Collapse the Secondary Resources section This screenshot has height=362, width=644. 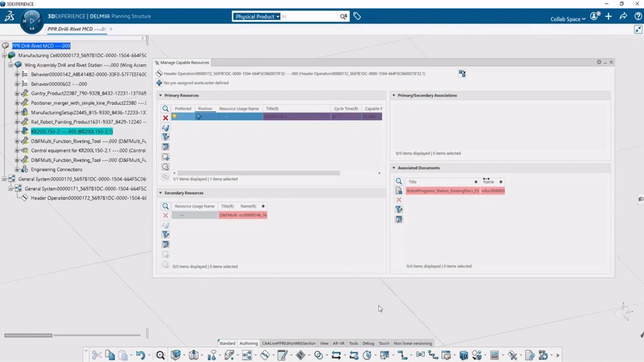coord(160,193)
